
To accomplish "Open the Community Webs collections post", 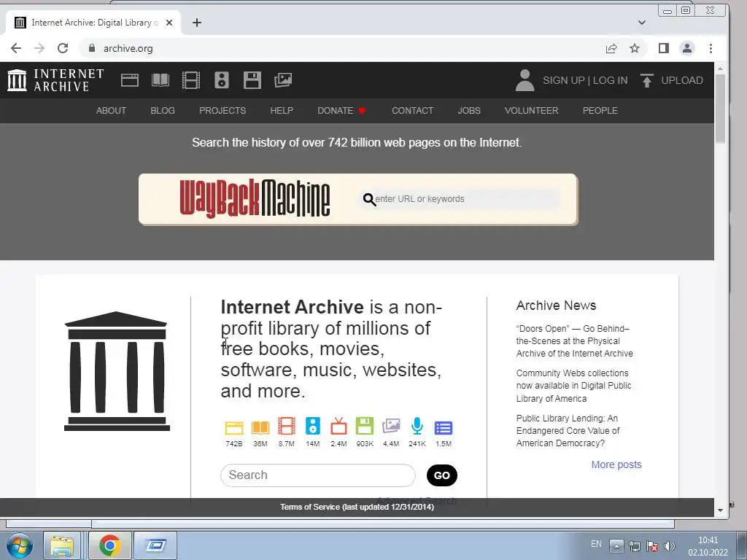I will 573,386.
